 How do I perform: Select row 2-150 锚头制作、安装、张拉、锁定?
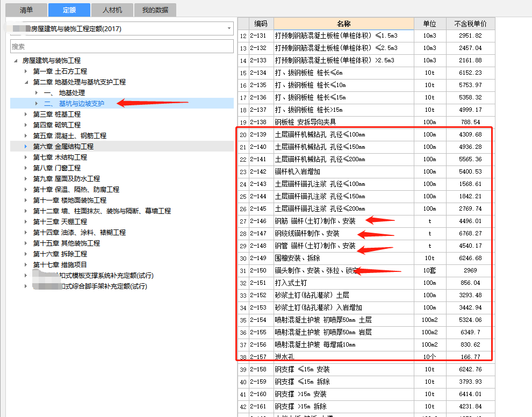pos(366,271)
